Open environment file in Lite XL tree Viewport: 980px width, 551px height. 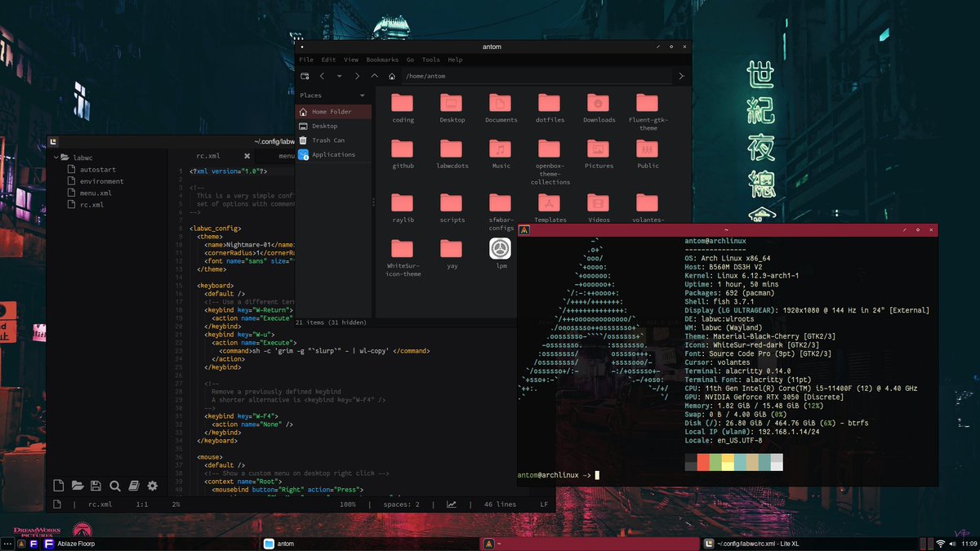click(102, 181)
